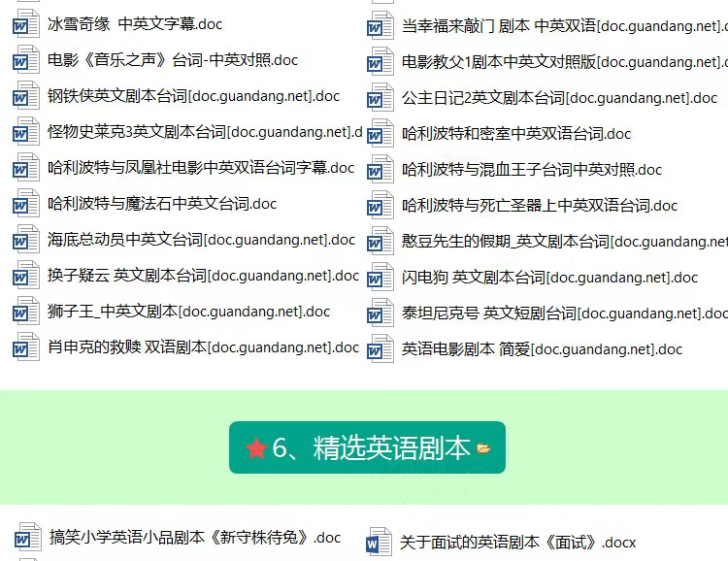Click the Word icon beside 哈利波特和密室中英双语台词
Image resolution: width=728 pixels, height=561 pixels.
[x=381, y=133]
